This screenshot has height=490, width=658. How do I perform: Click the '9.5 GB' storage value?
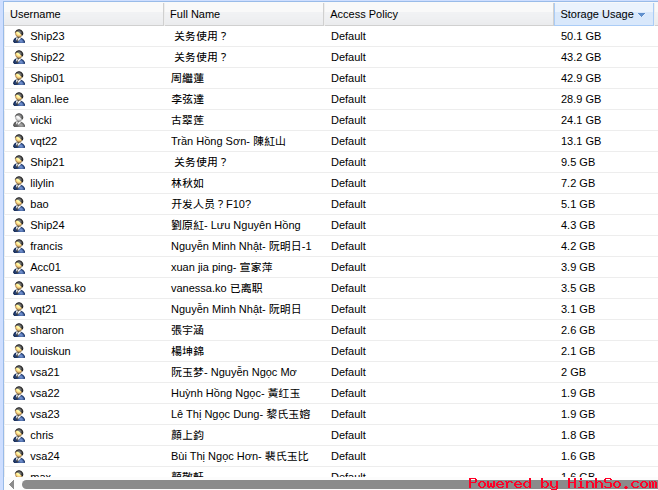tap(578, 162)
